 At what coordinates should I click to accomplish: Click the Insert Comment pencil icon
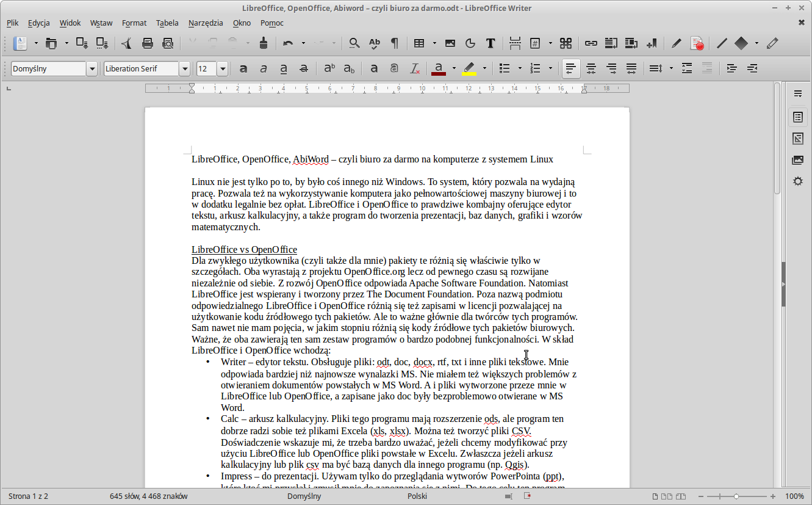tap(676, 43)
